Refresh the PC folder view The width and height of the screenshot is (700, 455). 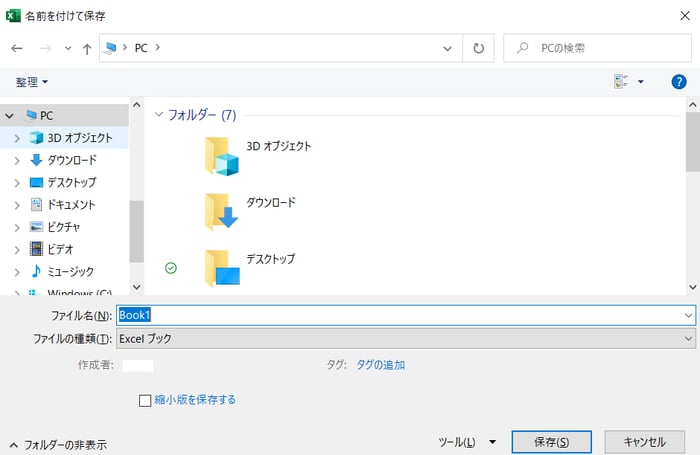479,48
